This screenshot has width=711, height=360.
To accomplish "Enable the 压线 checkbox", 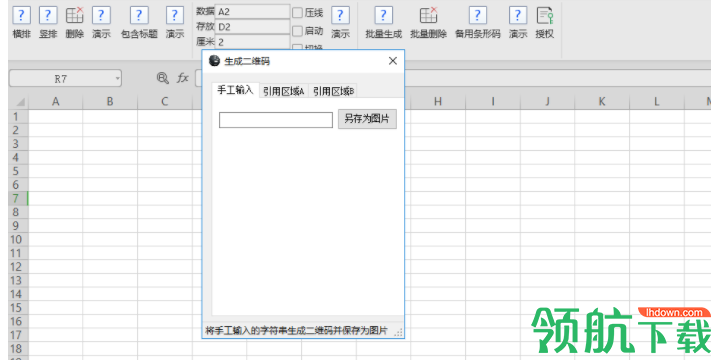I will (297, 13).
